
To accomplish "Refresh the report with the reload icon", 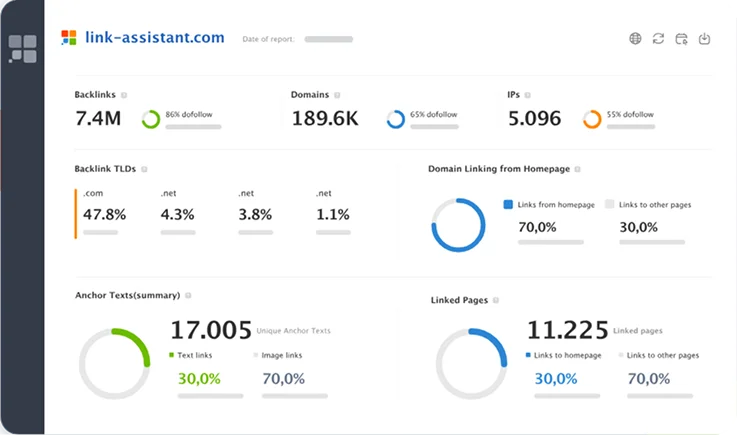I will click(658, 39).
